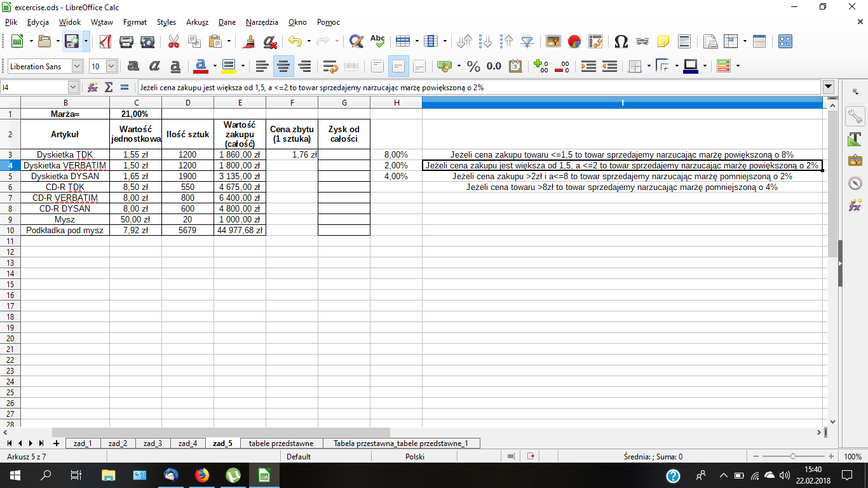Switch to the tabele przedstawne sheet tab

click(281, 444)
